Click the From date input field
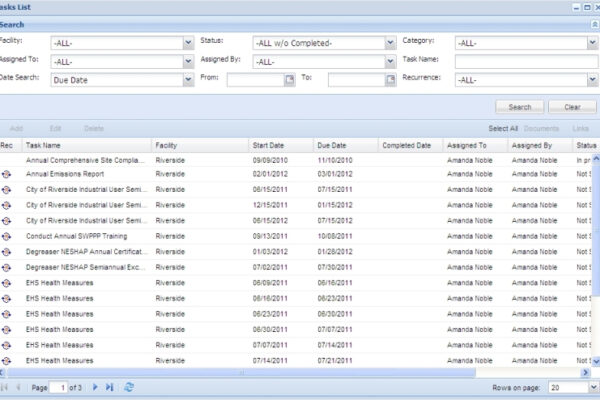This screenshot has height=400, width=600. click(x=256, y=80)
